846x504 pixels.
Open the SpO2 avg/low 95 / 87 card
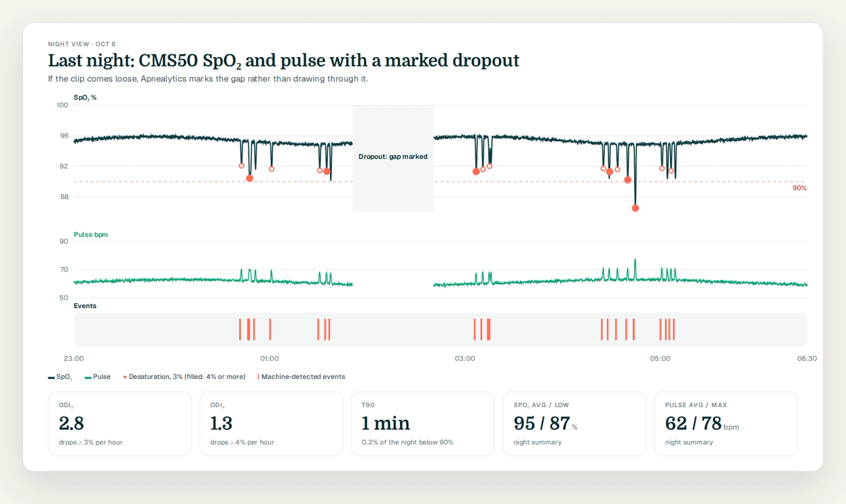(x=574, y=424)
